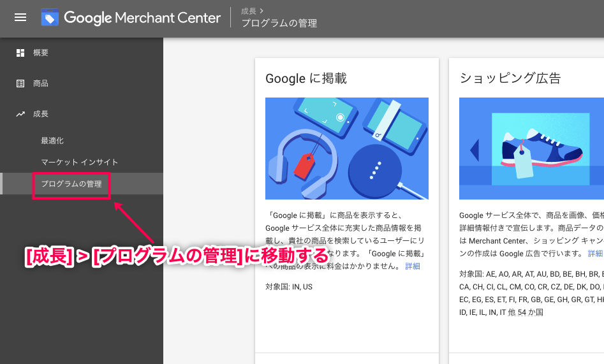604x364 pixels.
Task: Click the 成長 trending-up icon
Action: (x=20, y=114)
